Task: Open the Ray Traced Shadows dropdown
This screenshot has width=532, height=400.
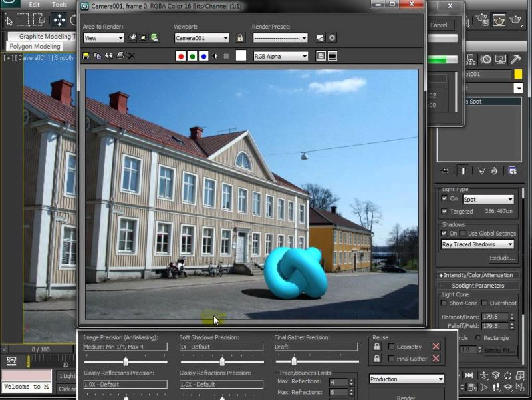Action: point(477,244)
